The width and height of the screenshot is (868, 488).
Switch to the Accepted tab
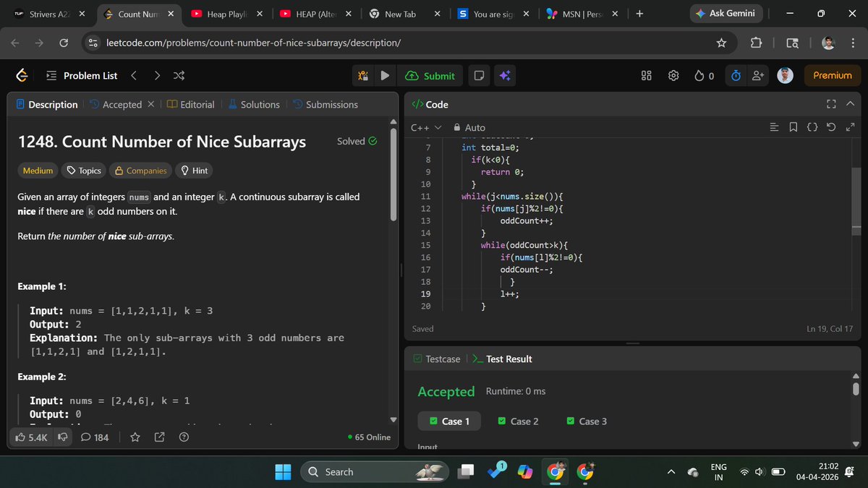[116, 104]
